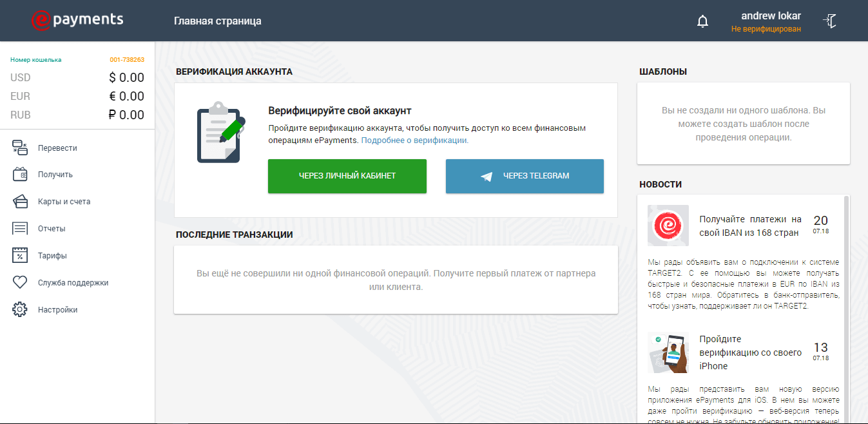868x424 pixels.
Task: Select the Тарифы menu item
Action: [52, 256]
